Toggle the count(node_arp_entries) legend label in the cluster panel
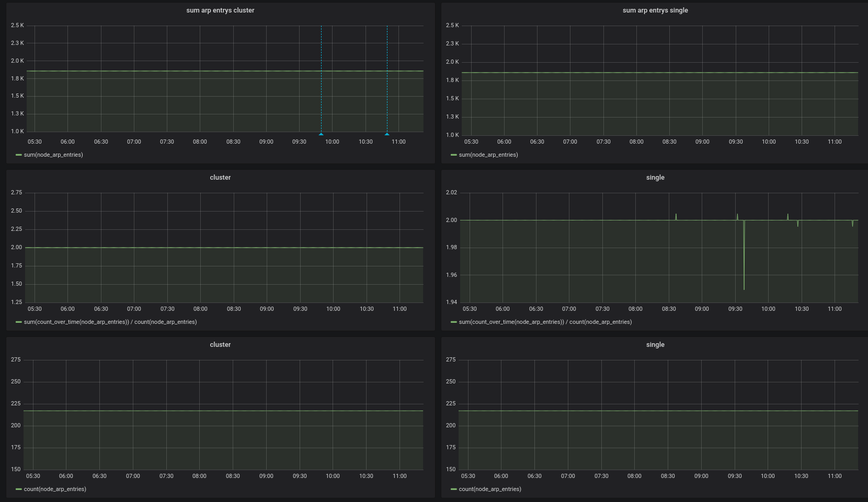Screen dimensions: 868x502 (x=55, y=489)
